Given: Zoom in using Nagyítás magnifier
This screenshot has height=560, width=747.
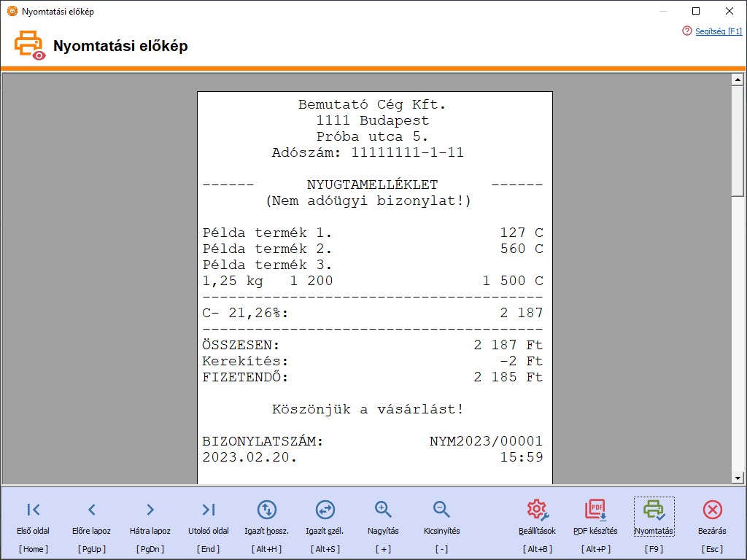Looking at the screenshot, I should tap(383, 510).
